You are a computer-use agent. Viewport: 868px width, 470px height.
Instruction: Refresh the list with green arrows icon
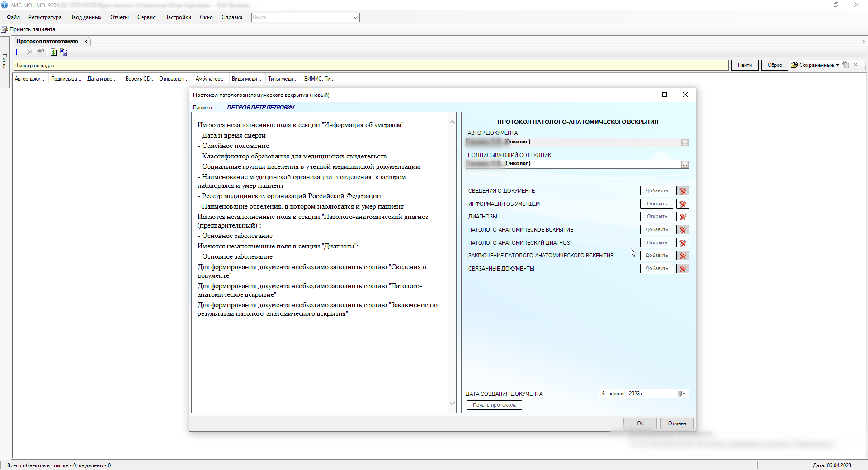tap(53, 52)
